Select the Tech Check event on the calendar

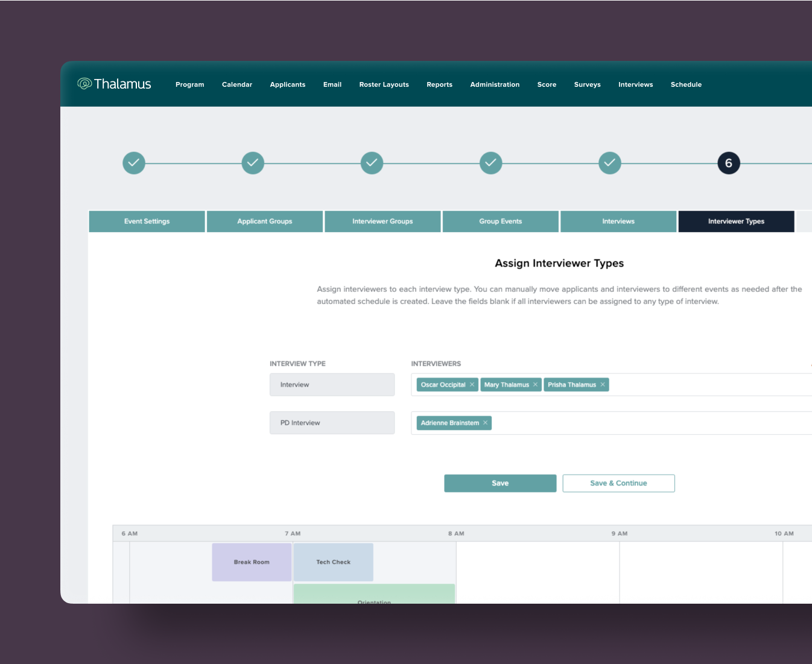tap(333, 561)
